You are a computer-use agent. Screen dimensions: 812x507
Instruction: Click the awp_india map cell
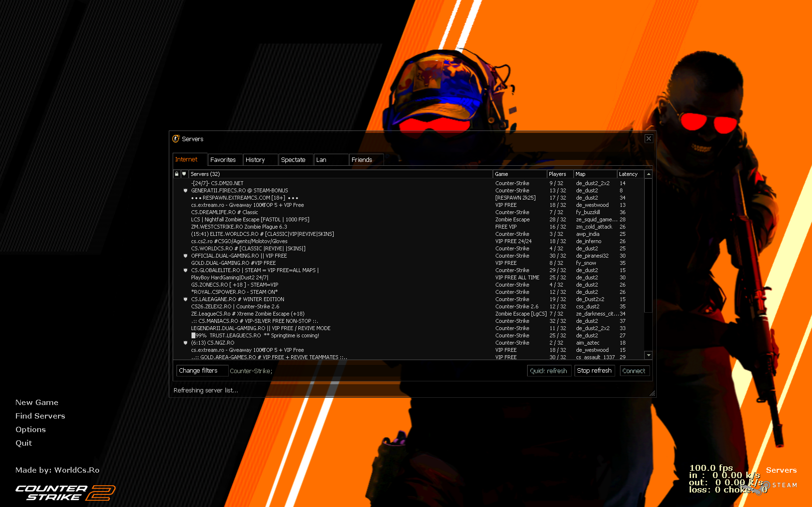tap(588, 234)
